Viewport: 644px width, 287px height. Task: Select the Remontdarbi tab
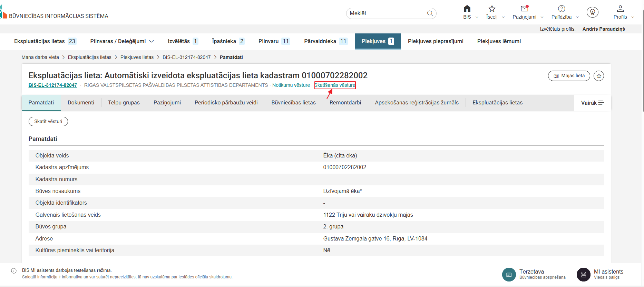(x=345, y=103)
